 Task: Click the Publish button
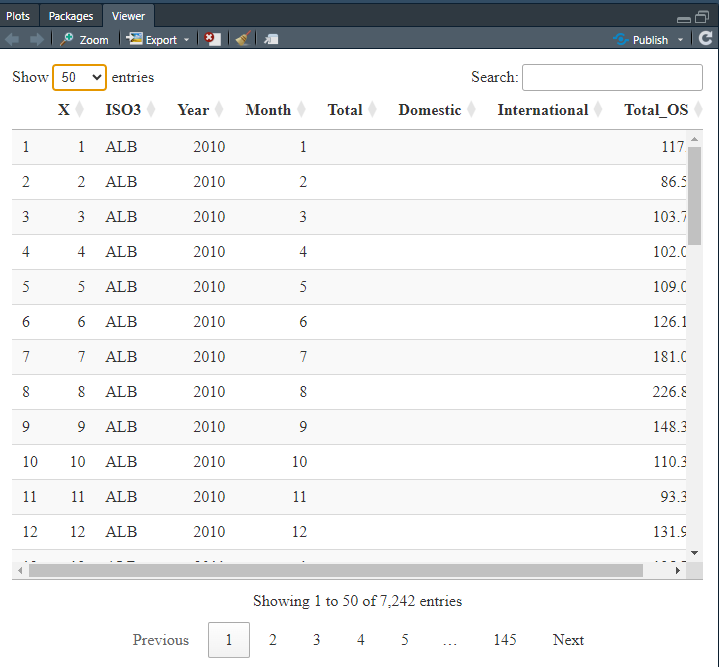point(641,40)
